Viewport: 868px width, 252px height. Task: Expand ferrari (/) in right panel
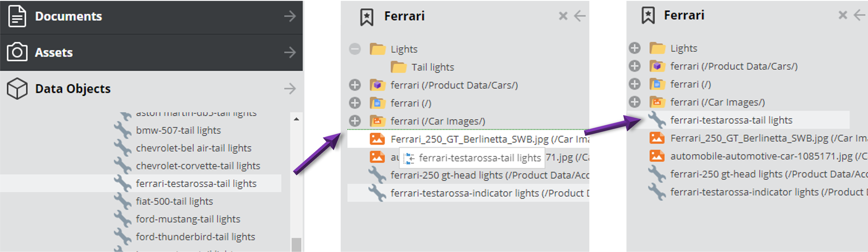pos(634,84)
